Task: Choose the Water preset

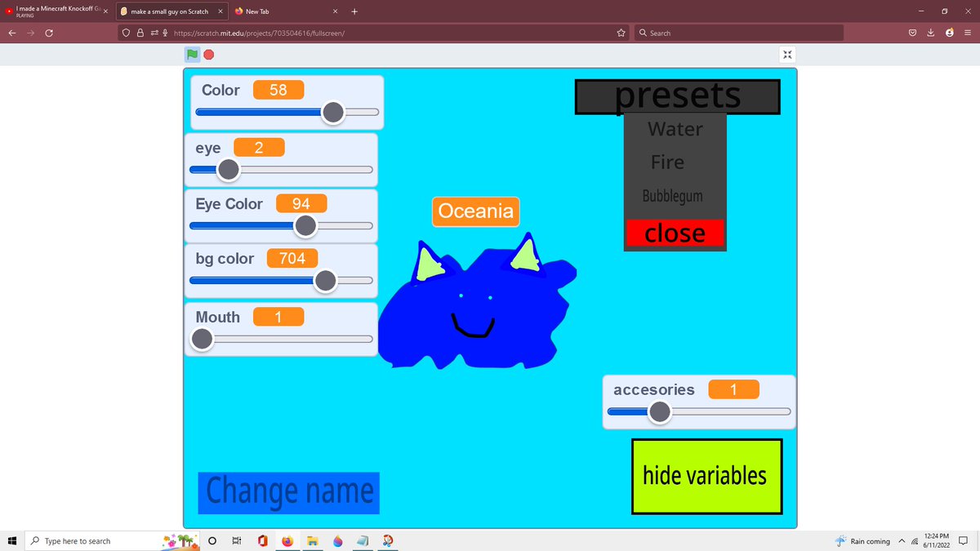Action: [x=675, y=129]
